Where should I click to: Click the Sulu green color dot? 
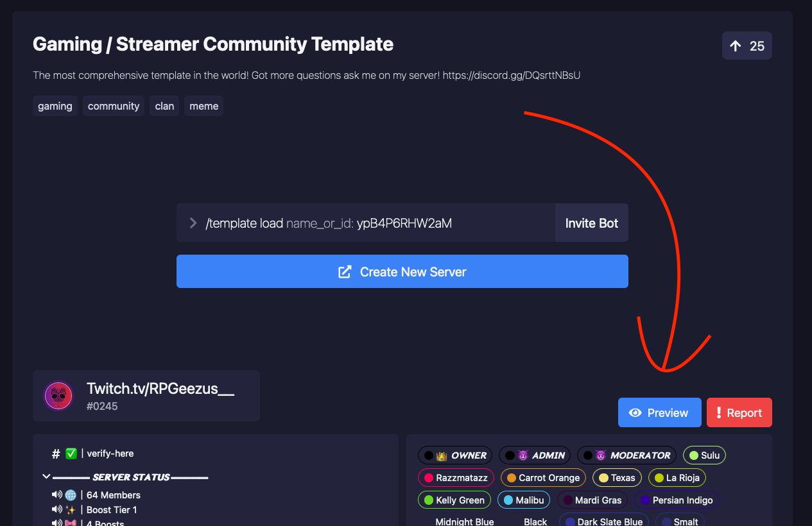(x=693, y=455)
